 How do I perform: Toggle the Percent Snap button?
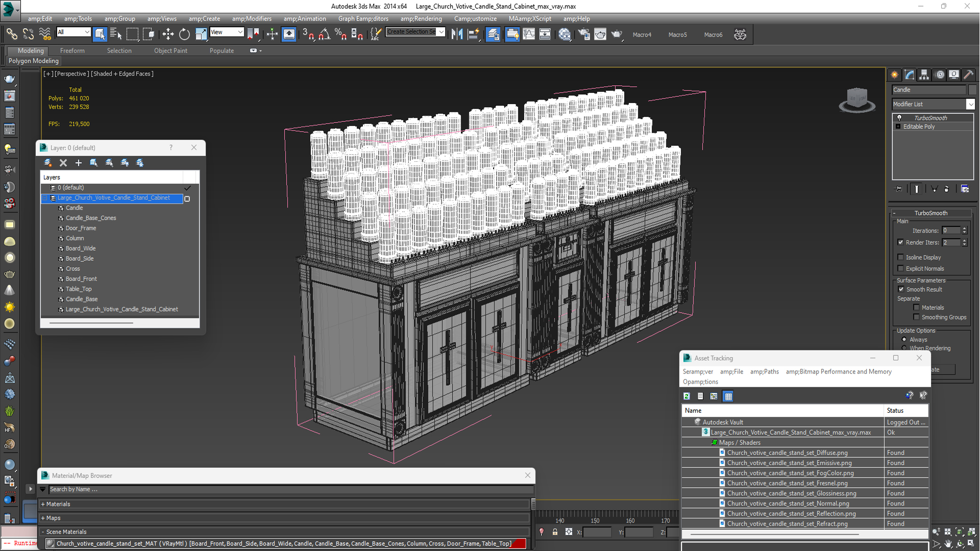click(340, 34)
